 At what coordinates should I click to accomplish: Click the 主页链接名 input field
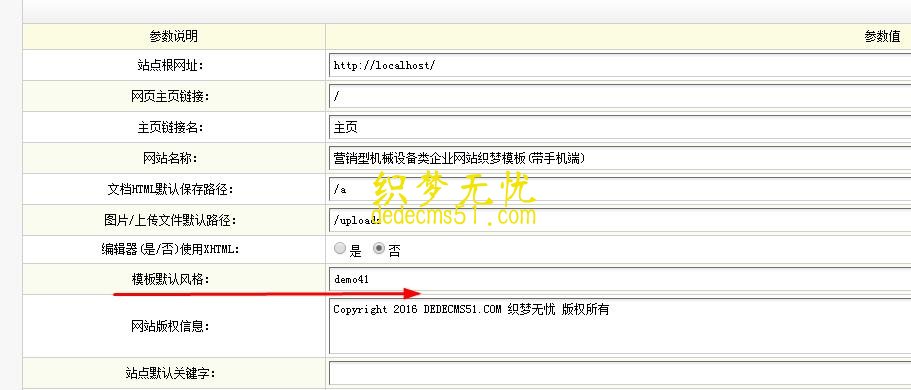619,127
